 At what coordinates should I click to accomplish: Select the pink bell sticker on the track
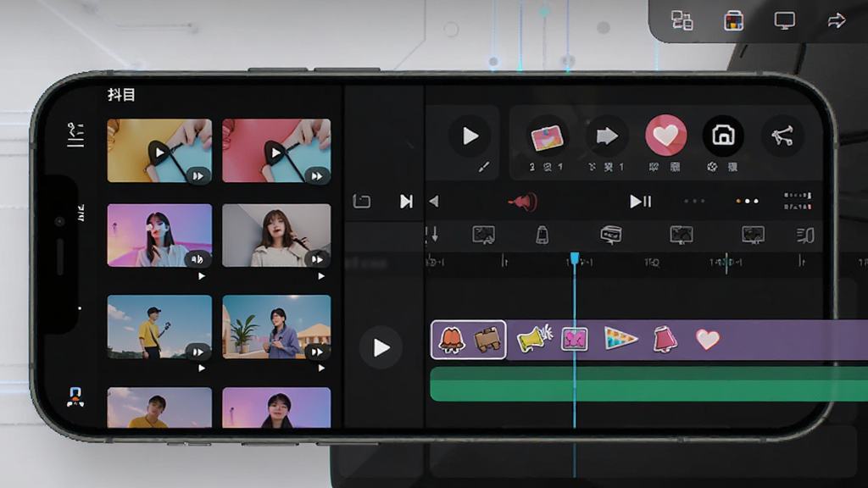(x=665, y=339)
